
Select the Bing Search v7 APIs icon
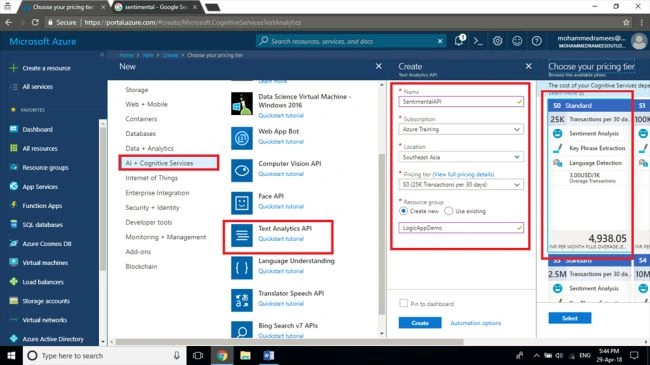[242, 330]
